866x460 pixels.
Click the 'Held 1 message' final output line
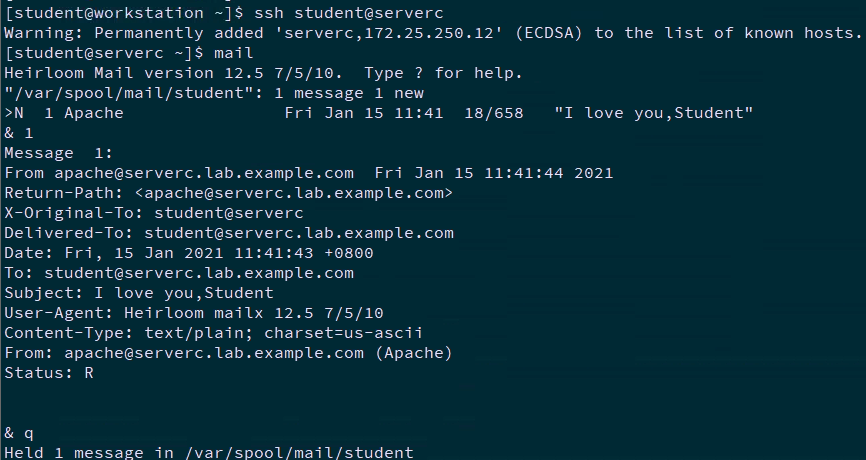point(208,453)
